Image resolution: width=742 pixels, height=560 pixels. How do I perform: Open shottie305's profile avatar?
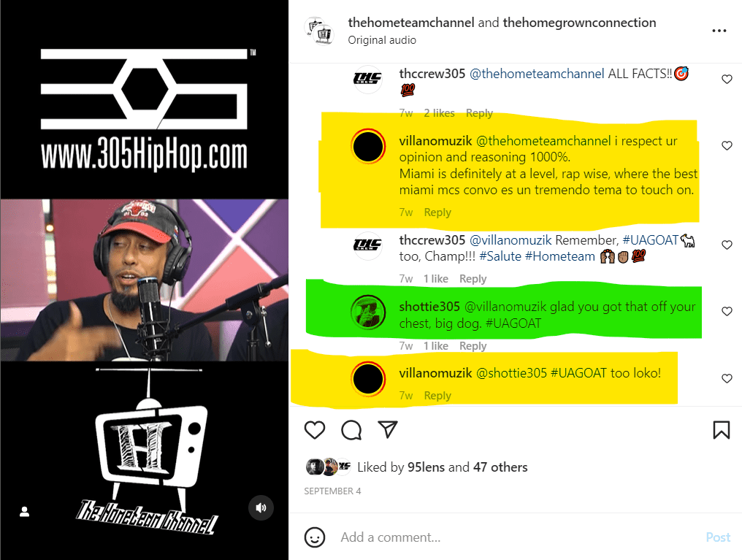coord(368,312)
